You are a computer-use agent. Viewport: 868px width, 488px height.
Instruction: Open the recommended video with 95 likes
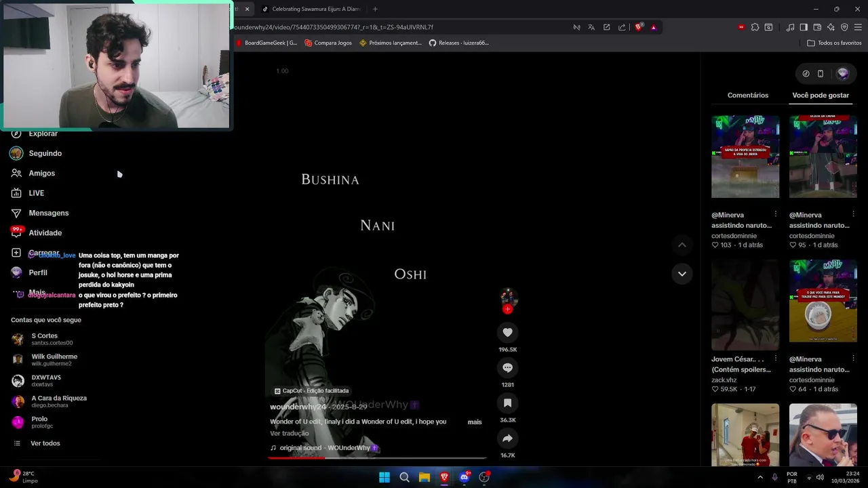[x=823, y=157]
